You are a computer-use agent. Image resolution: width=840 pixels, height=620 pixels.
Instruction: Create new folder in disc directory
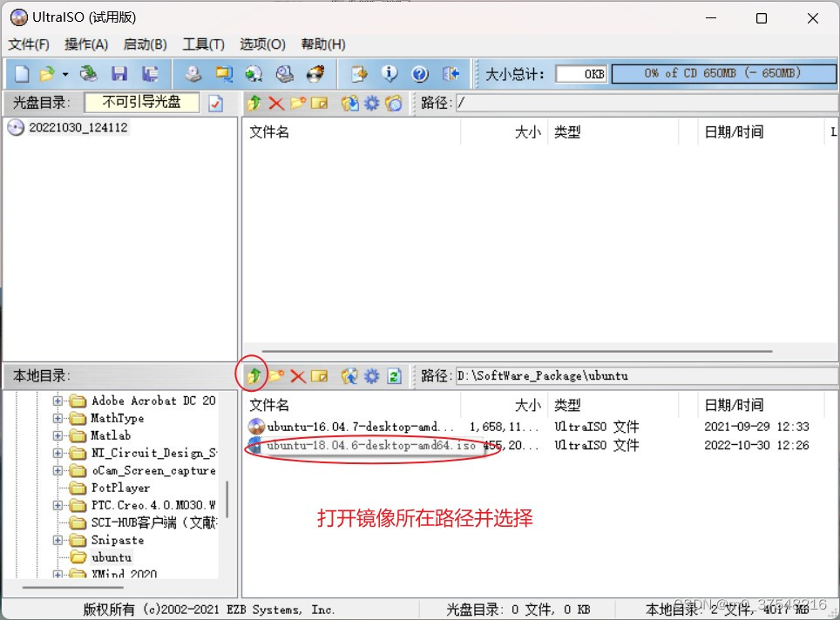(298, 103)
